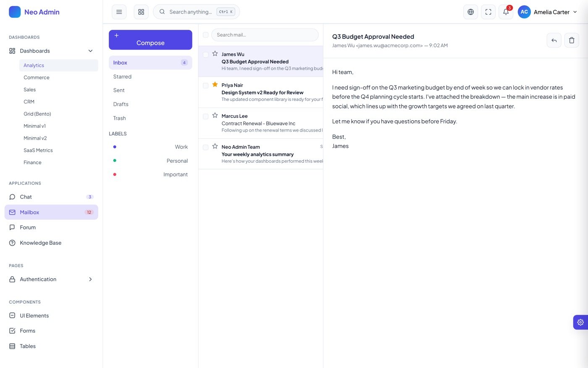Image resolution: width=588 pixels, height=368 pixels.
Task: Star the Marcus Lee email
Action: pos(215,116)
